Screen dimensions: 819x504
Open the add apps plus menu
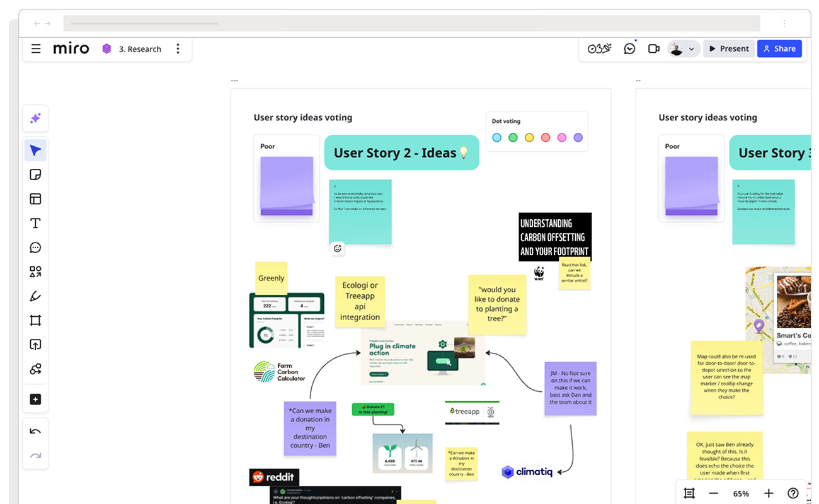point(36,399)
